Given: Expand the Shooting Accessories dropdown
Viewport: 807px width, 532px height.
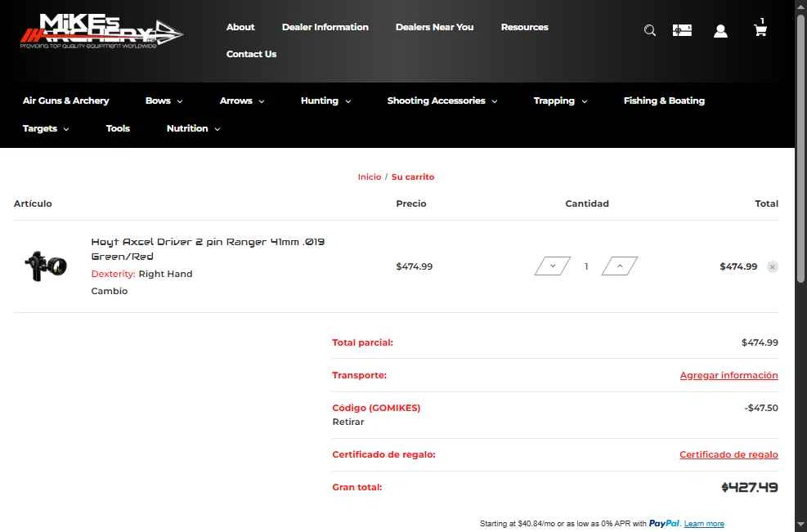Looking at the screenshot, I should (x=442, y=101).
